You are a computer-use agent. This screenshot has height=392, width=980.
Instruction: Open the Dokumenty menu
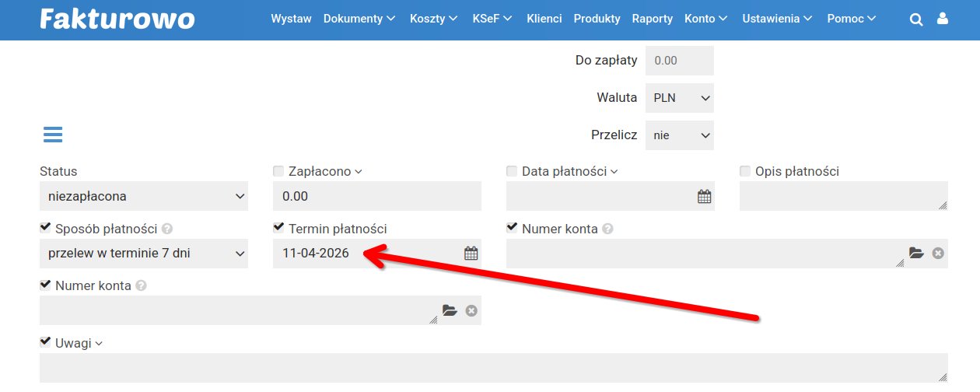click(359, 19)
